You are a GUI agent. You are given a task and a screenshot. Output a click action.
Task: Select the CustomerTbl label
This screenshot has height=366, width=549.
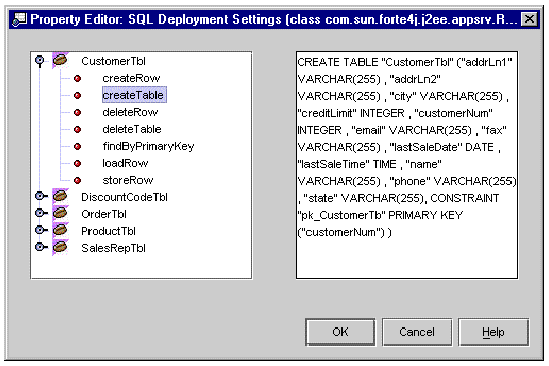click(x=113, y=61)
